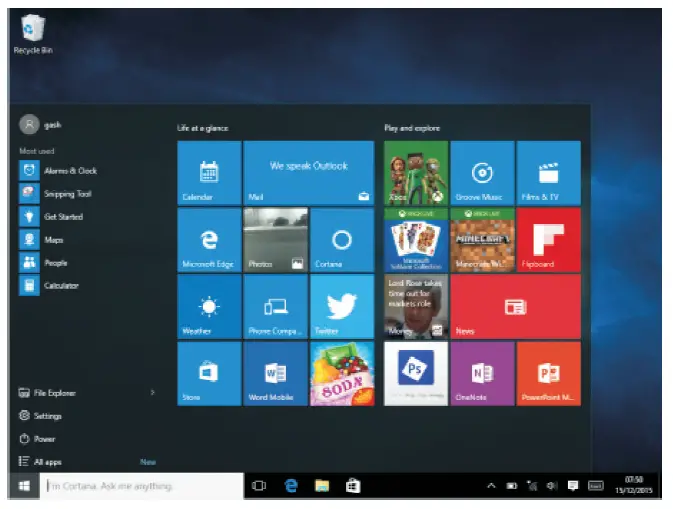Launch PowerPoint Mobile tile

[549, 373]
